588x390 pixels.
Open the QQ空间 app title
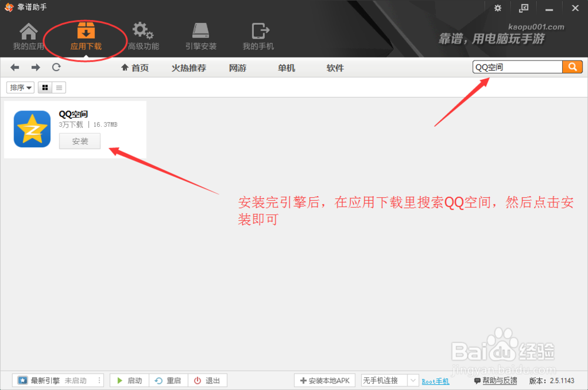(x=73, y=114)
